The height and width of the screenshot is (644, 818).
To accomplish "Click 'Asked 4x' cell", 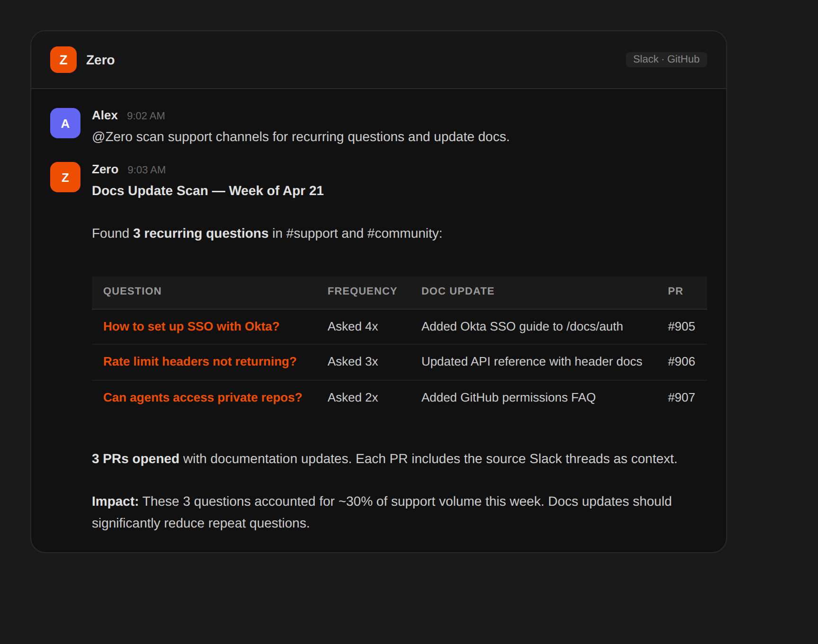I will (353, 326).
